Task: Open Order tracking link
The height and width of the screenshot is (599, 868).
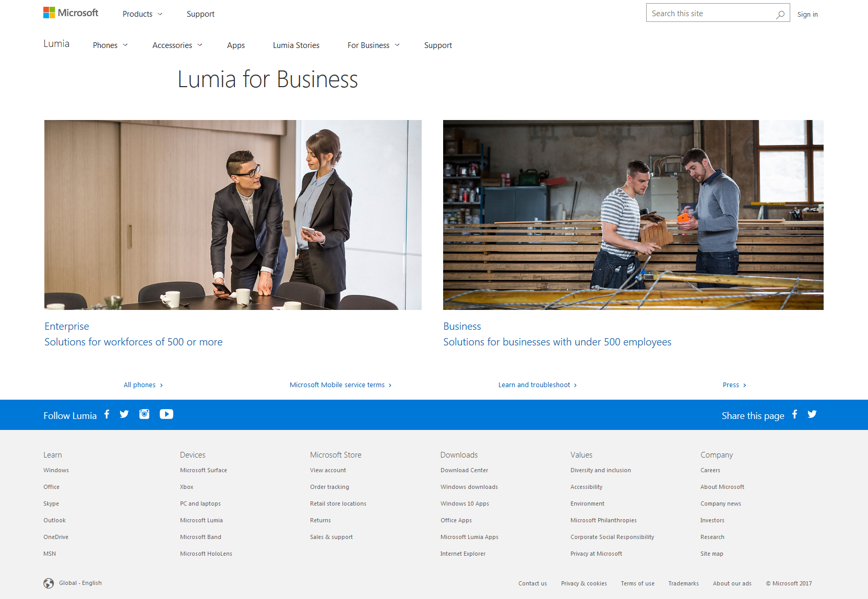Action: 329,487
